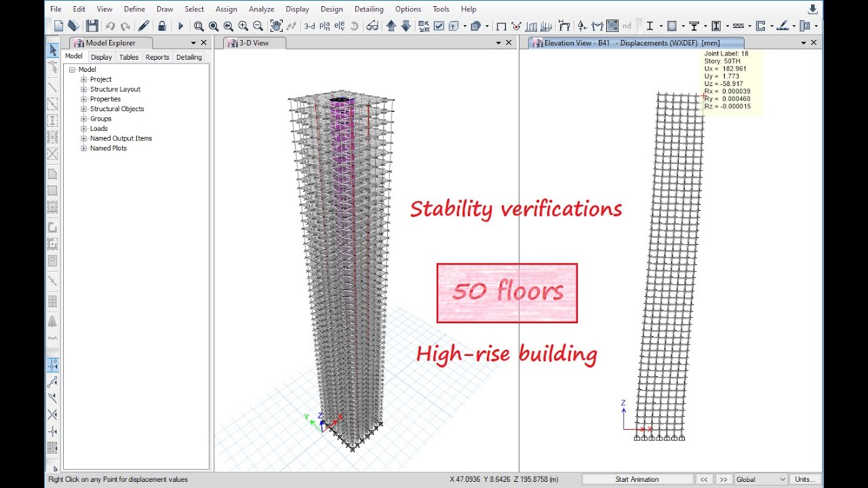
Task: Click the Start Animation button
Action: click(637, 479)
